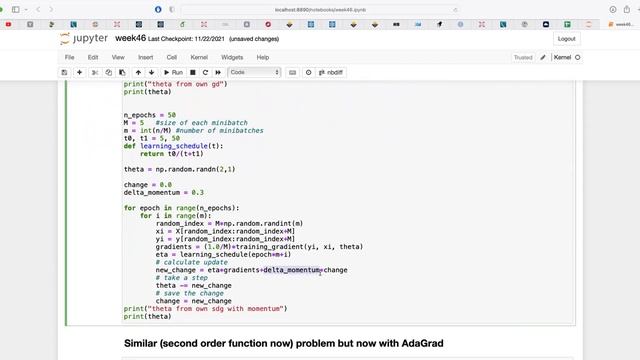Image resolution: width=640 pixels, height=360 pixels.
Task: Click the print 'theta from own sdg with momentum' line
Action: tap(205, 309)
